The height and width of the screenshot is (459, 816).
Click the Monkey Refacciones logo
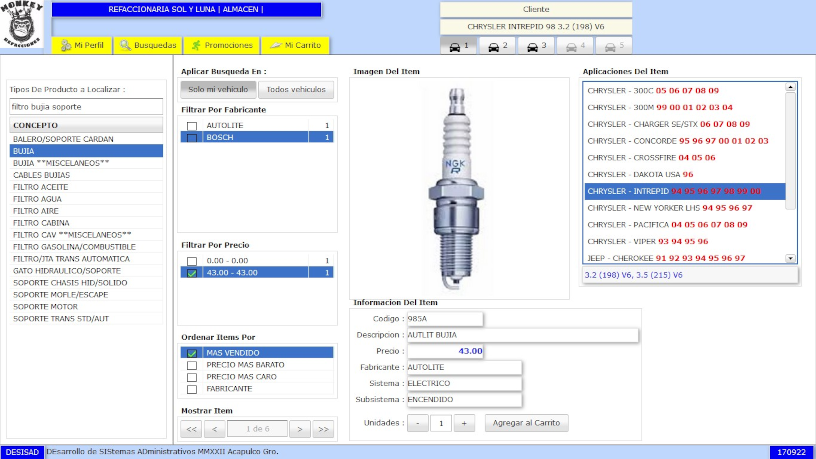coord(22,24)
